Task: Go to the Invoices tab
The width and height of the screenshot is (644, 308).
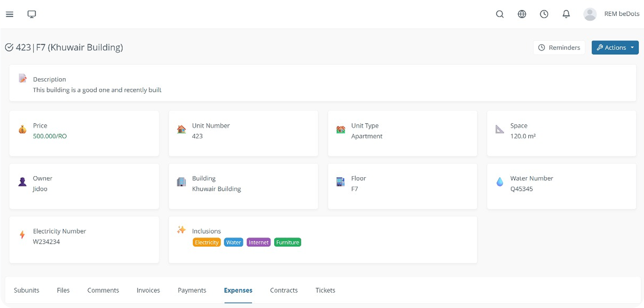Action: coord(148,290)
